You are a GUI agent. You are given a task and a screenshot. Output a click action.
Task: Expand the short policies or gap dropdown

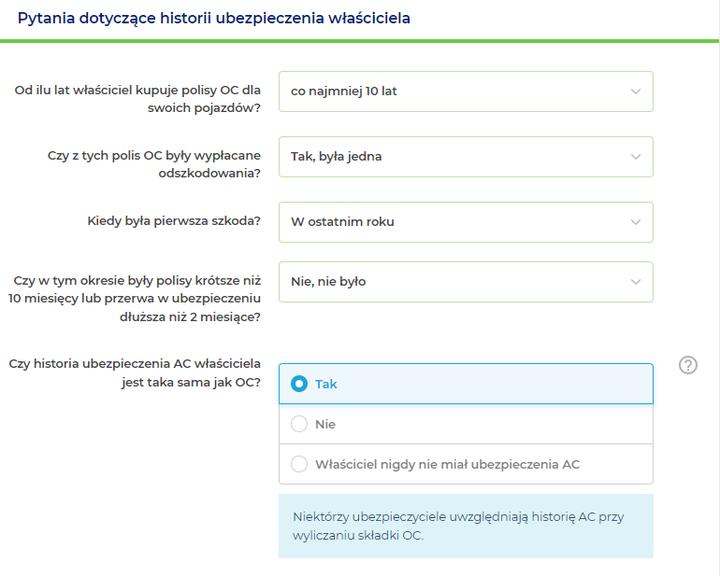pos(465,282)
